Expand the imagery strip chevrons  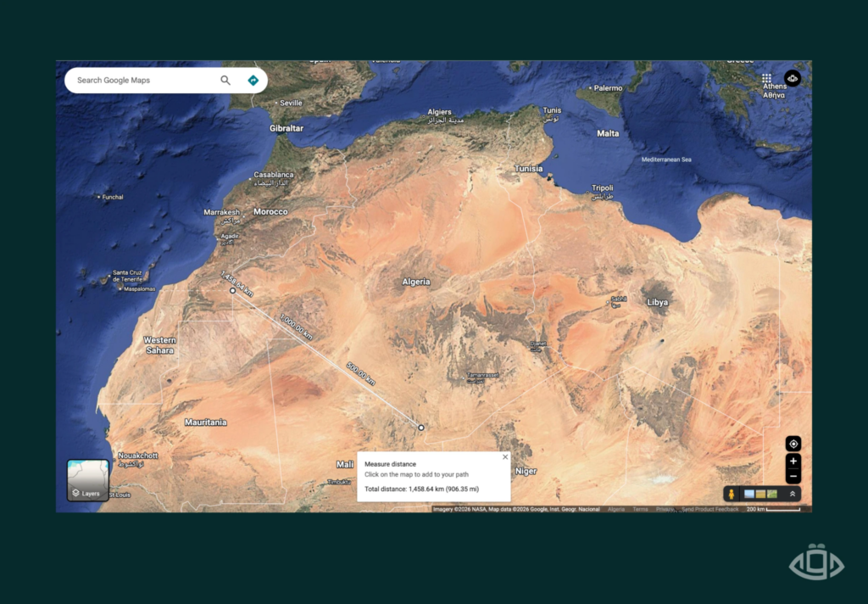tap(793, 494)
